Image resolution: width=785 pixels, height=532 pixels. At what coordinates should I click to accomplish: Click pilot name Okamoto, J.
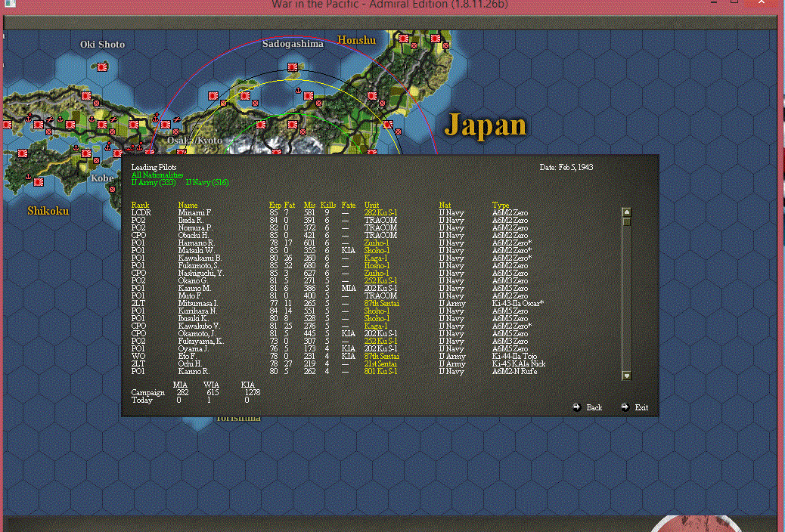tap(197, 334)
